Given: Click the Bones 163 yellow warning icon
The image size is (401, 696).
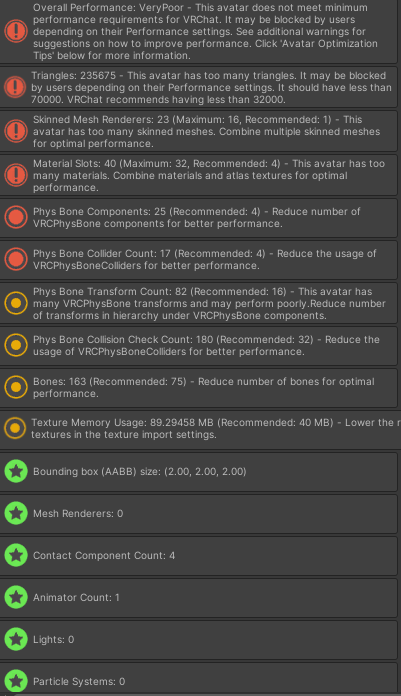Looking at the screenshot, I should point(16,387).
